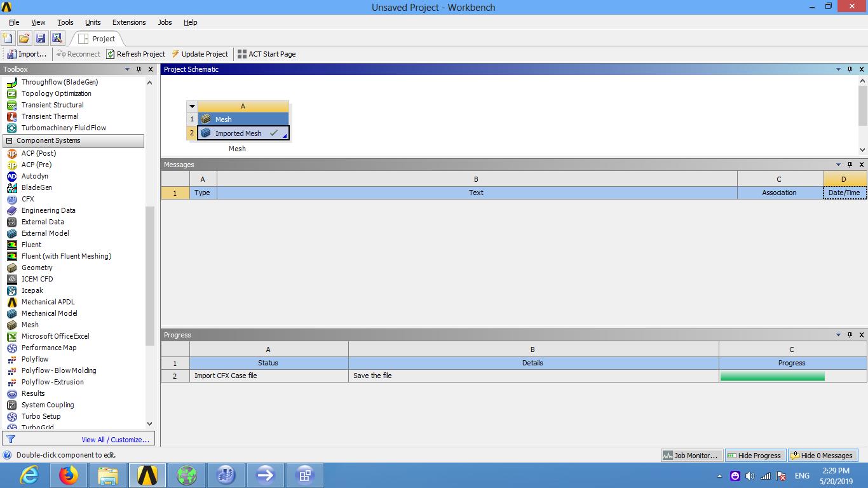868x488 pixels.
Task: Select Transient Thermal system
Action: pyautogui.click(x=50, y=116)
